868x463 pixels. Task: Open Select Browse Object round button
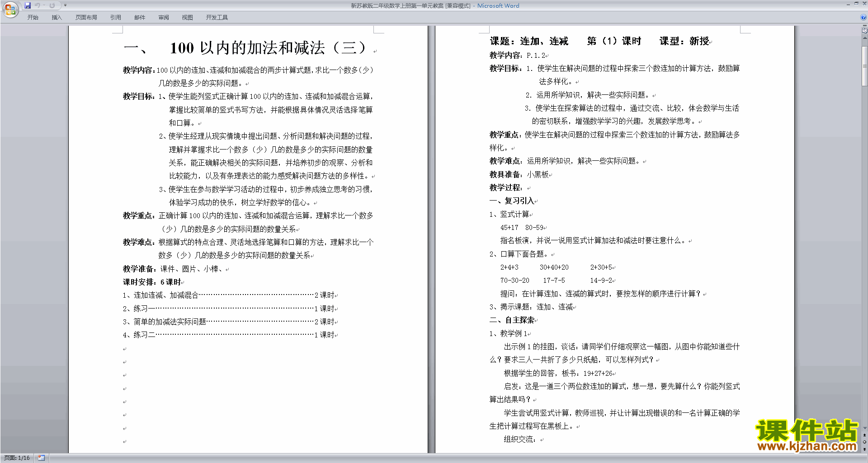pos(864,442)
